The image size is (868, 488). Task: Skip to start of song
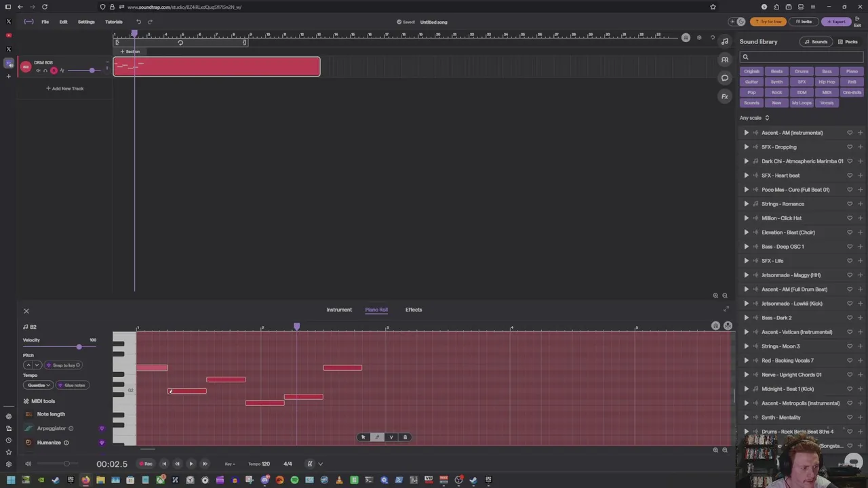tap(164, 464)
